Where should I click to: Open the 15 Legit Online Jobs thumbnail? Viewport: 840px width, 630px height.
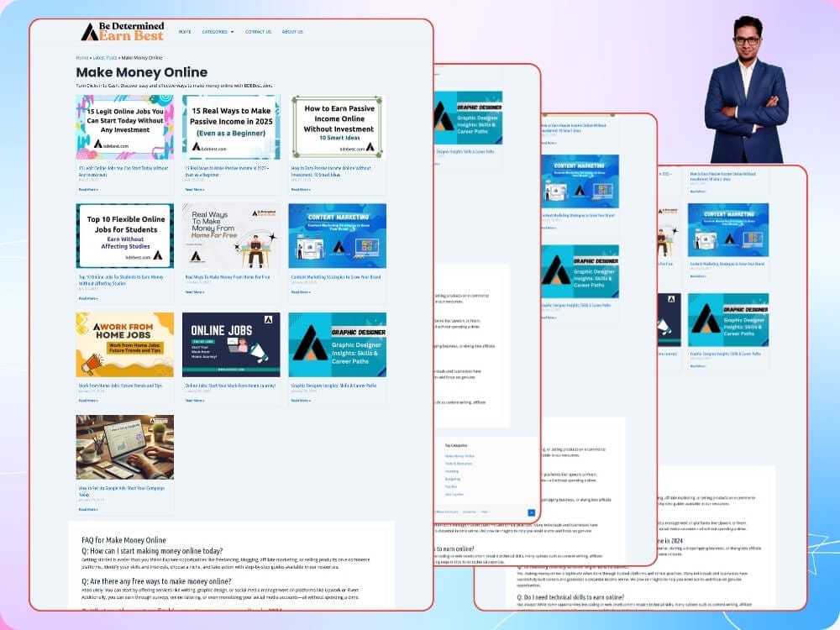pyautogui.click(x=124, y=127)
